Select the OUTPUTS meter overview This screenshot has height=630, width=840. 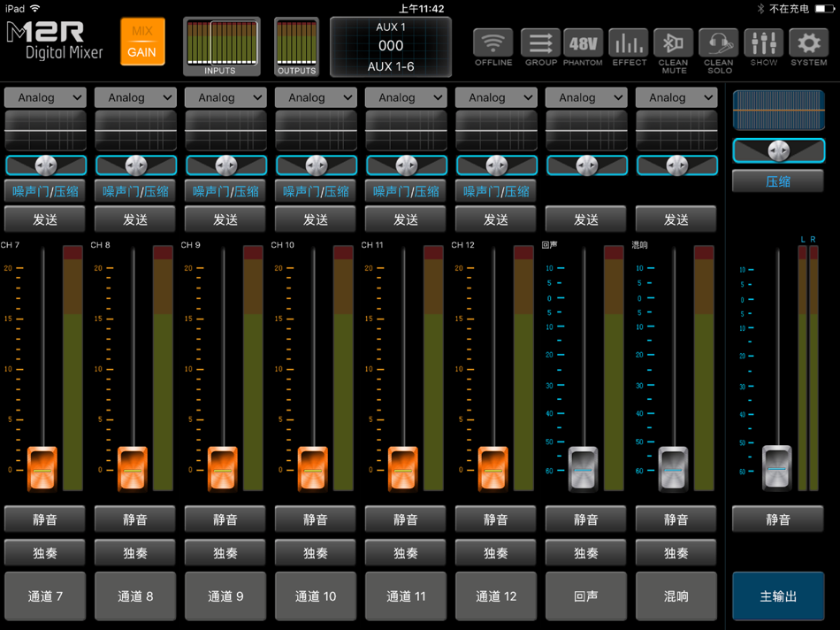tap(296, 47)
